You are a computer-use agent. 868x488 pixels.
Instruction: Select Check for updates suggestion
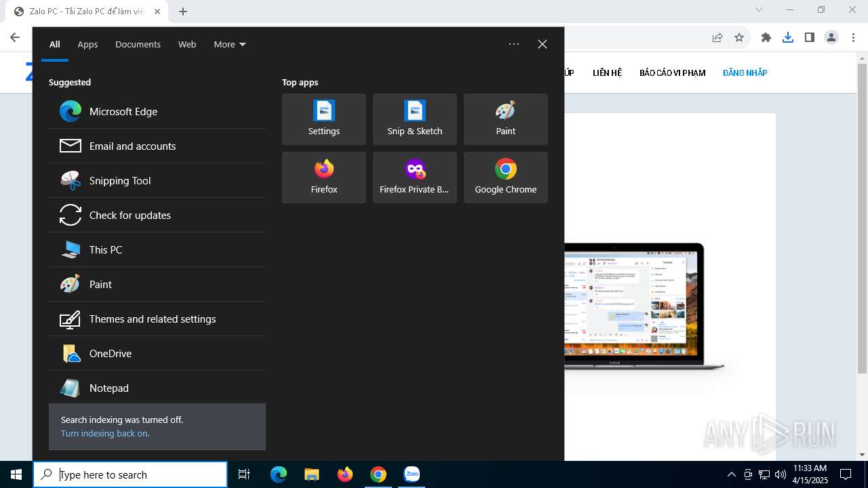coord(157,215)
